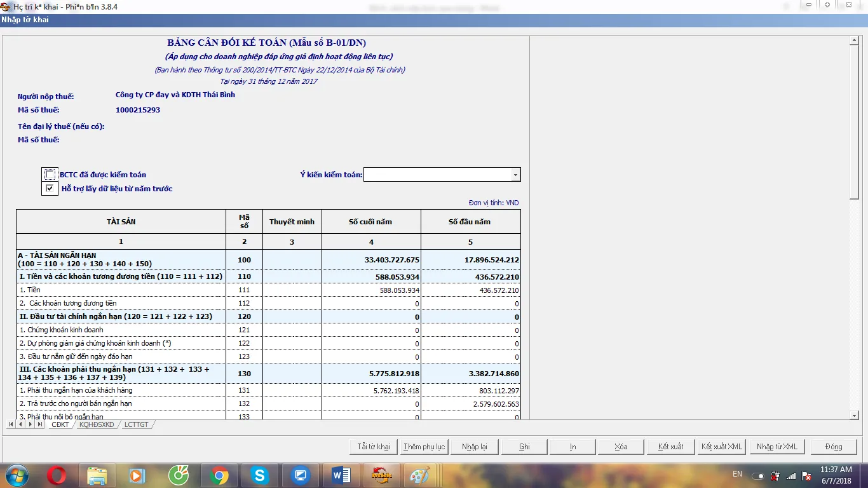Click row '1. Chứng khoán kinh doanh'
This screenshot has height=488, width=868.
[x=121, y=330]
